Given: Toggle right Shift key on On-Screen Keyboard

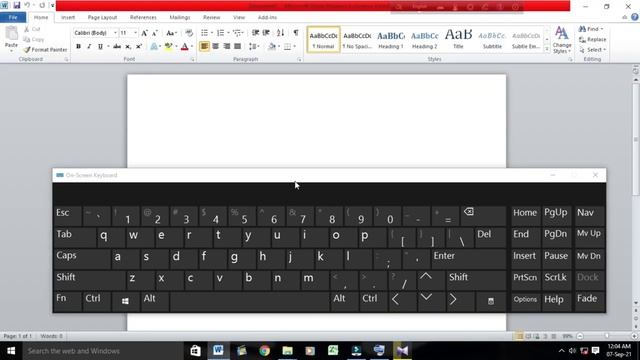Looking at the screenshot, I should tap(476, 280).
